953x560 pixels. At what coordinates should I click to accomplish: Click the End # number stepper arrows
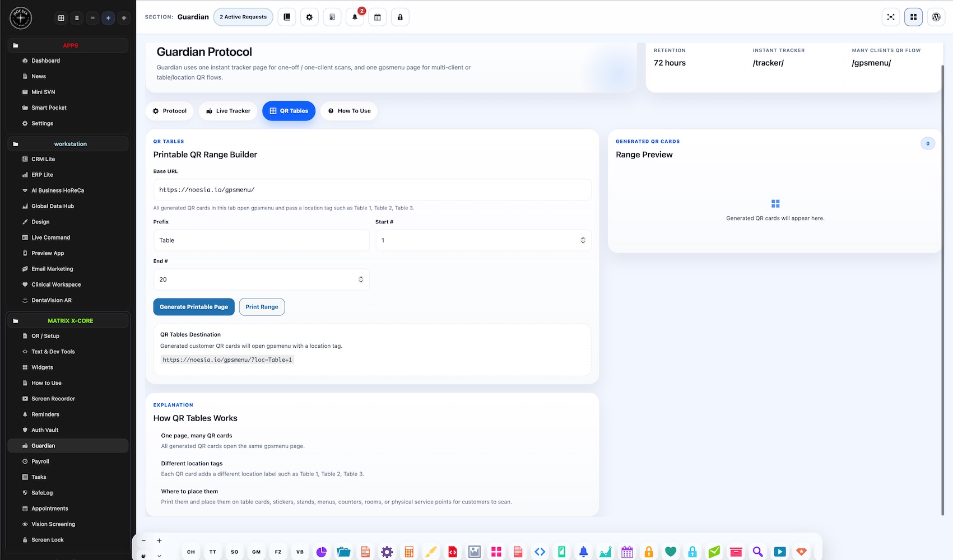point(361,279)
